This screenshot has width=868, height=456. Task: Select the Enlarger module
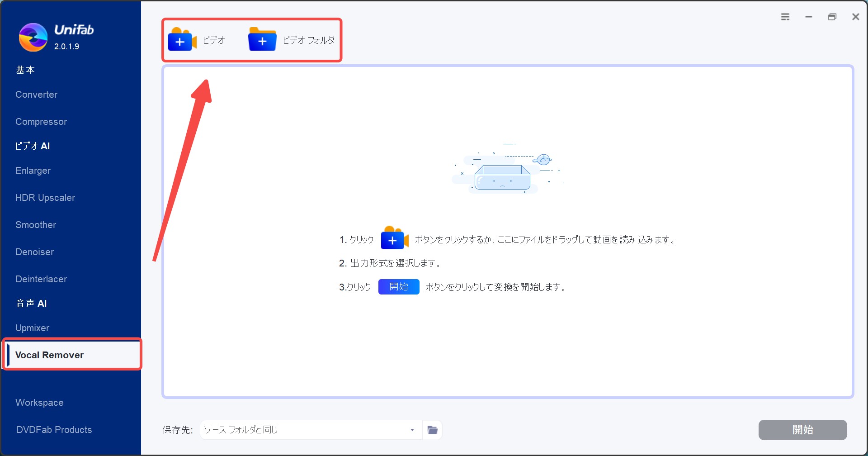click(33, 171)
